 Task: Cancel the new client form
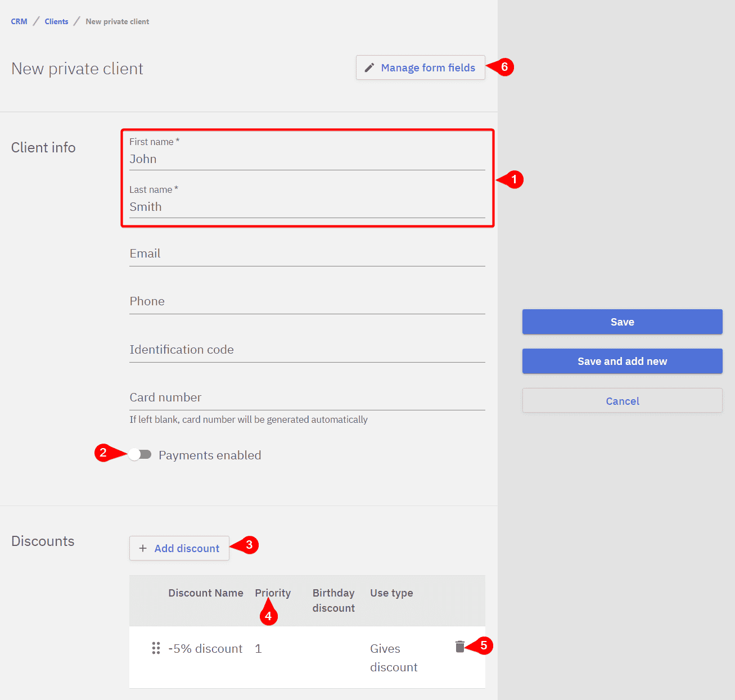[622, 401]
